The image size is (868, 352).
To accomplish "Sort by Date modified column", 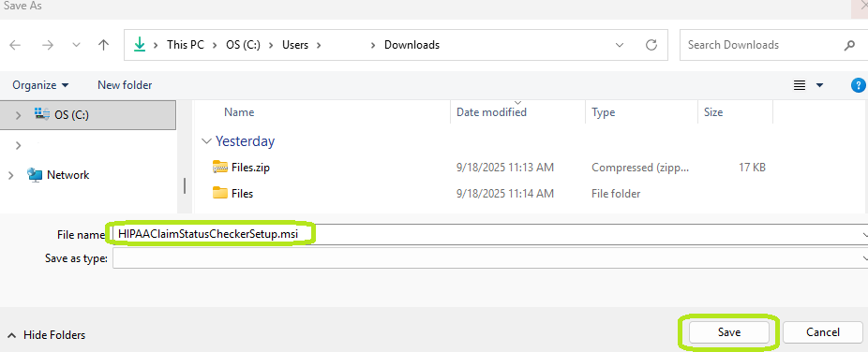I will click(x=491, y=112).
